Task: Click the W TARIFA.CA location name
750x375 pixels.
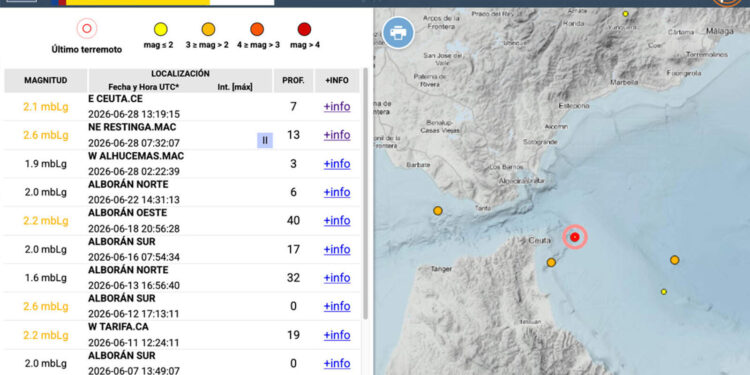Action: click(x=118, y=327)
